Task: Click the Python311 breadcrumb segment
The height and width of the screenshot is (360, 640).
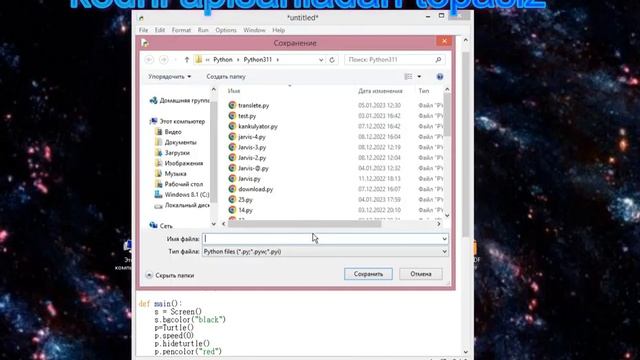Action: (258, 60)
